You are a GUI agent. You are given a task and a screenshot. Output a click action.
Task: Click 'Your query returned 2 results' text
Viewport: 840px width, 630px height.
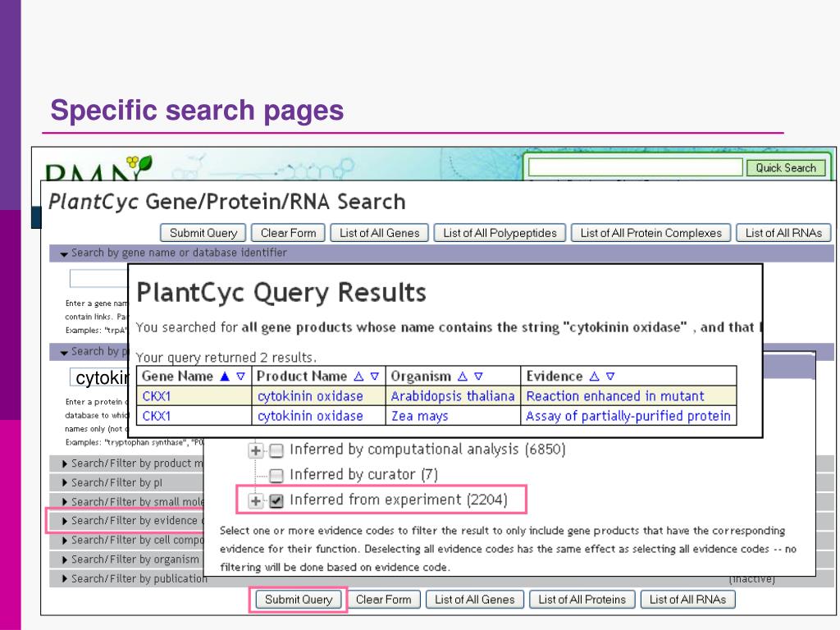[226, 358]
